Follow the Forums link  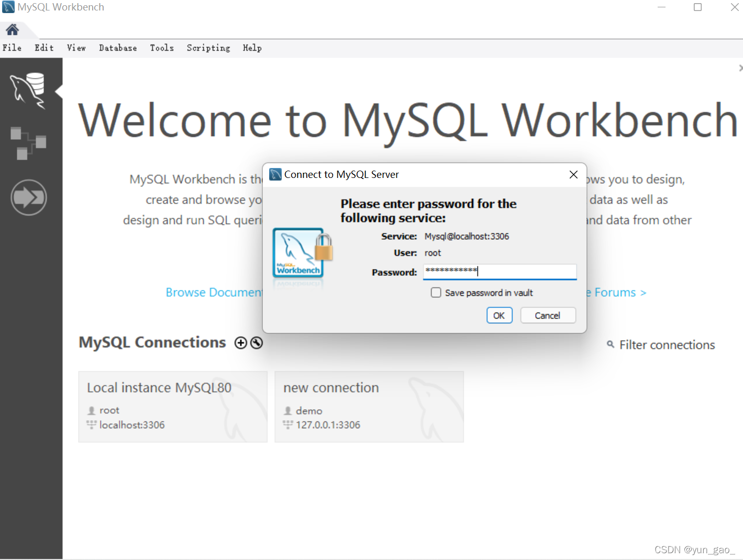(x=616, y=293)
